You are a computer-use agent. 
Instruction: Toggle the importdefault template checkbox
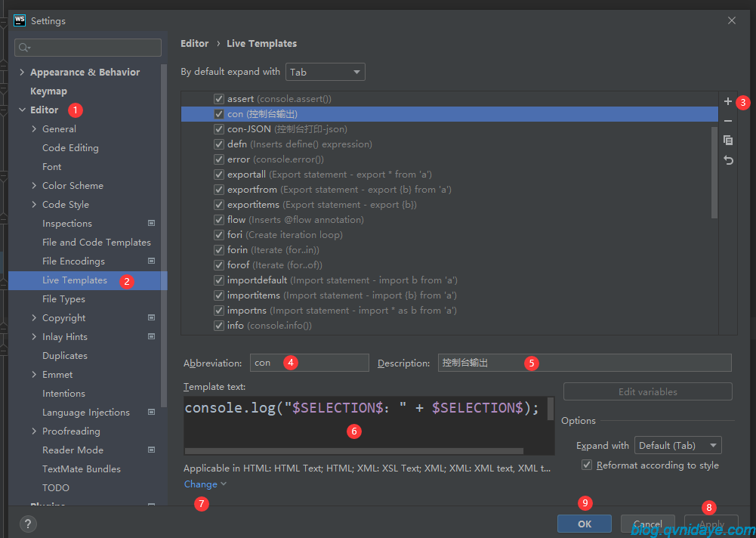coord(219,280)
